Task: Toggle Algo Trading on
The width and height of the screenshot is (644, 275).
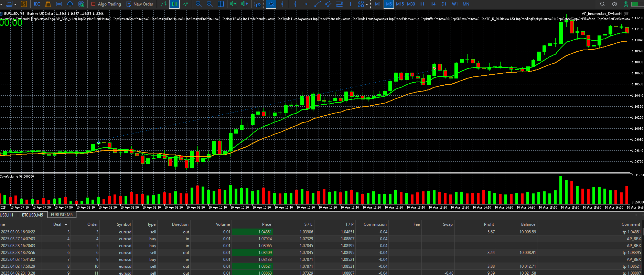Action: click(106, 4)
